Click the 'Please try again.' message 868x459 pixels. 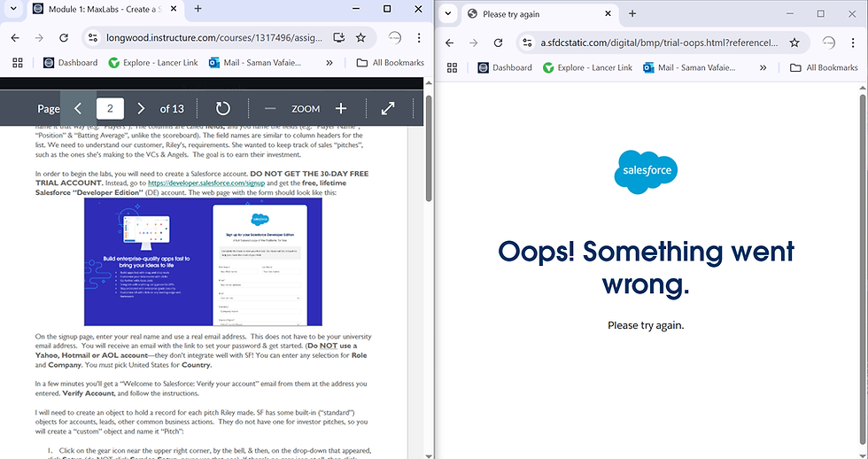click(646, 325)
